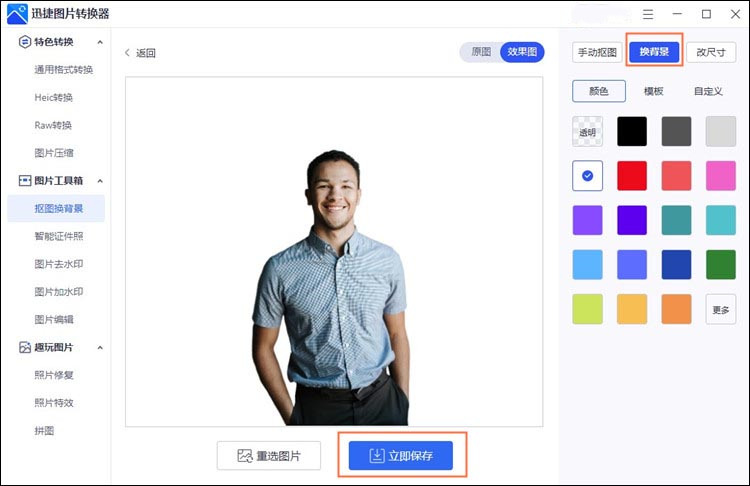Go back with the 返回 link

click(140, 53)
